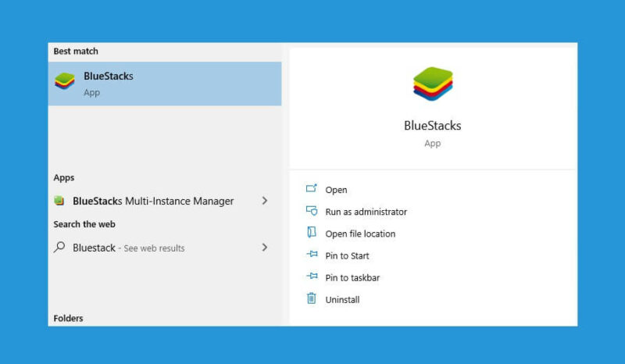The width and height of the screenshot is (625, 364).
Task: Select Run as administrator
Action: tap(366, 212)
